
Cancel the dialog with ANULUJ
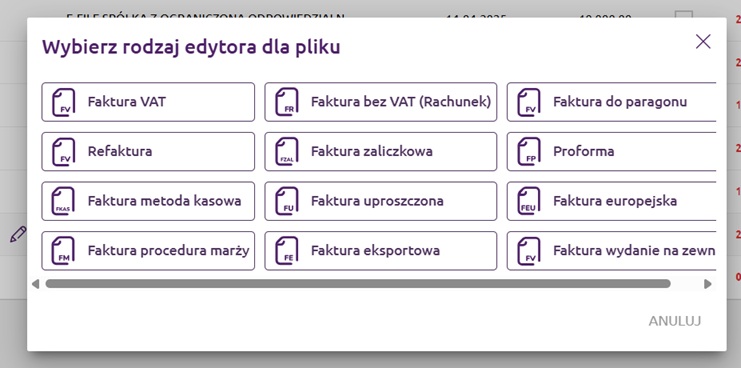pos(674,321)
